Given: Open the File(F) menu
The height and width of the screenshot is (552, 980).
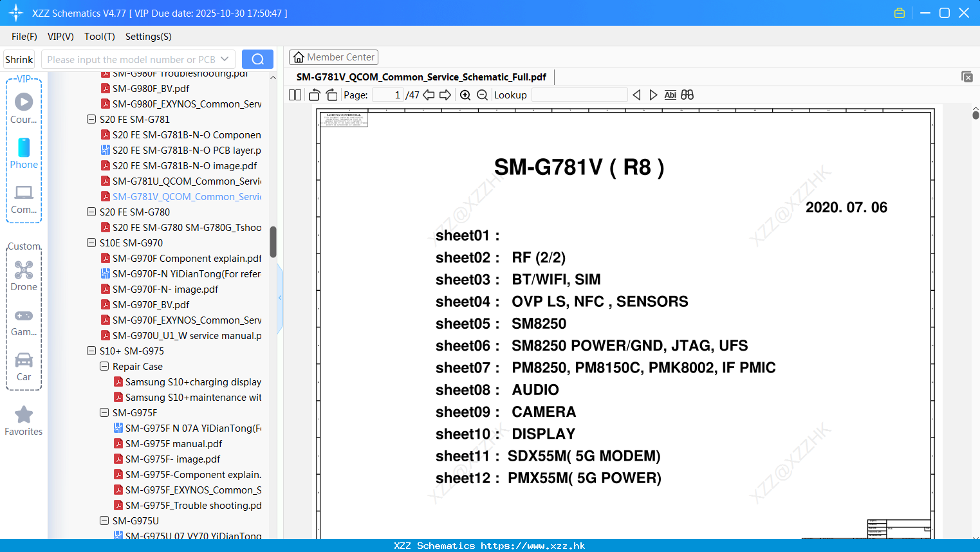Looking at the screenshot, I should [x=24, y=37].
